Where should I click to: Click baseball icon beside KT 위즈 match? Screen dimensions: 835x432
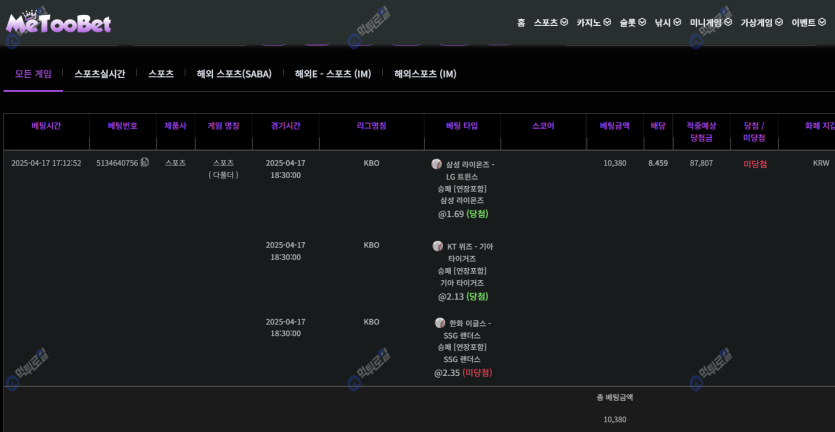[x=438, y=246]
